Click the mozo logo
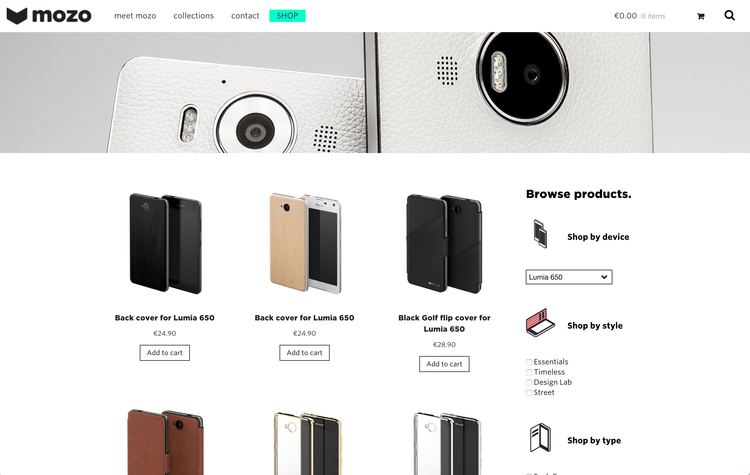Image resolution: width=750 pixels, height=475 pixels. tap(48, 16)
